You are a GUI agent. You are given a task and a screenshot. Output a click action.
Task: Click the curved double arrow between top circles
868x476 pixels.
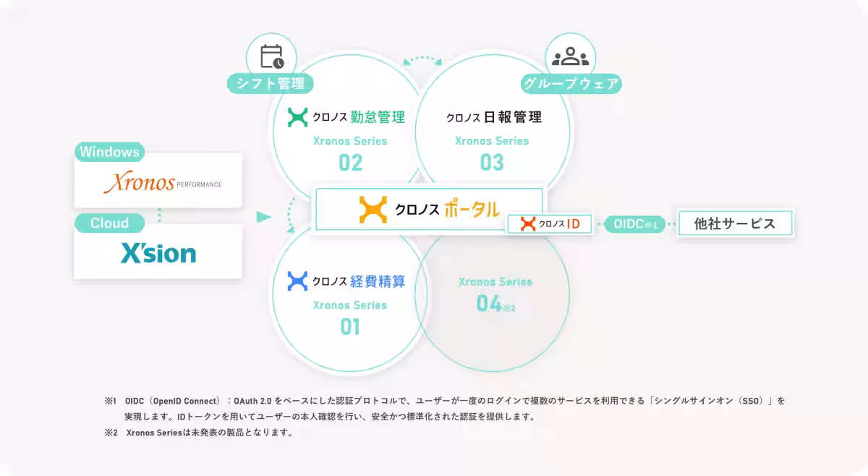click(x=422, y=60)
